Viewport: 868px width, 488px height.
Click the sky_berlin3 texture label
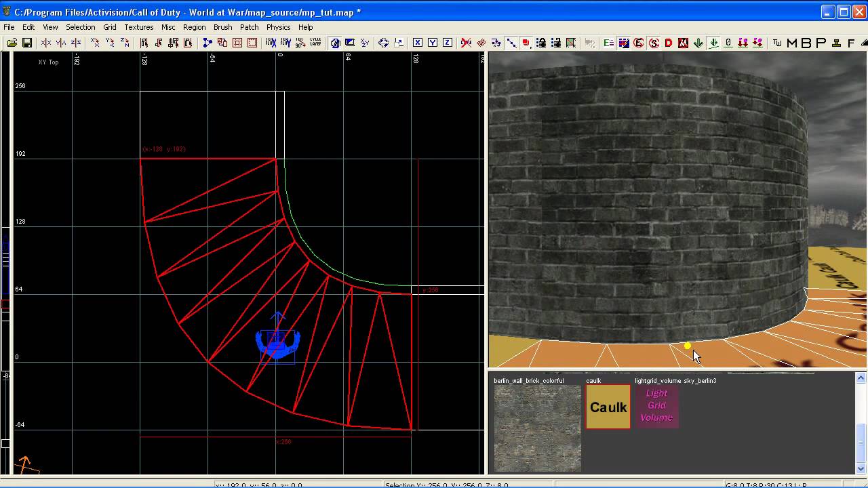point(700,381)
